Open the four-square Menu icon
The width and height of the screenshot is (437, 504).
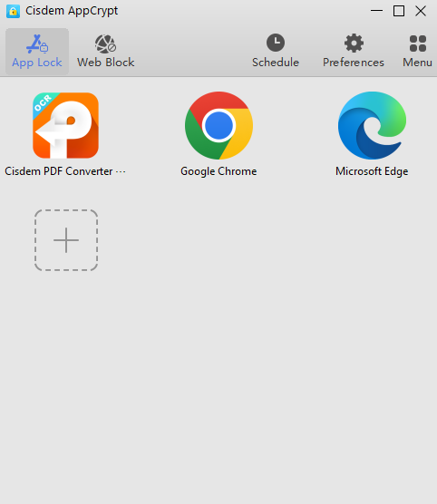point(418,44)
